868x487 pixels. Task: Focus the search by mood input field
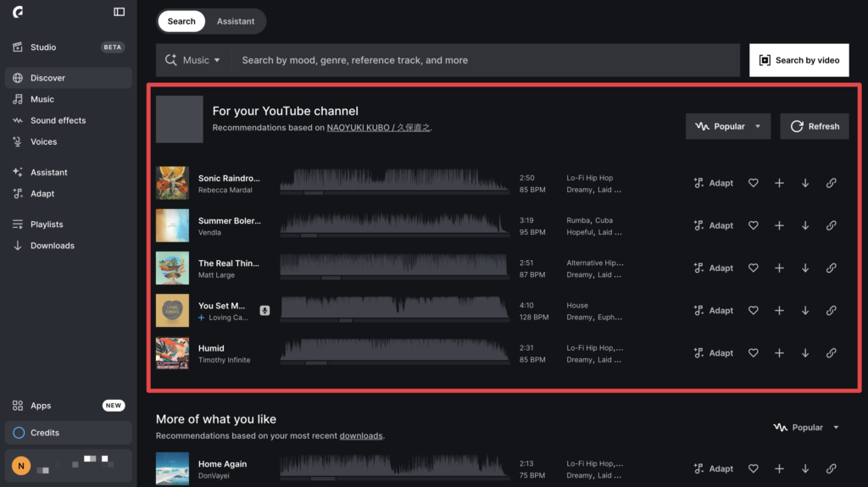pyautogui.click(x=486, y=60)
